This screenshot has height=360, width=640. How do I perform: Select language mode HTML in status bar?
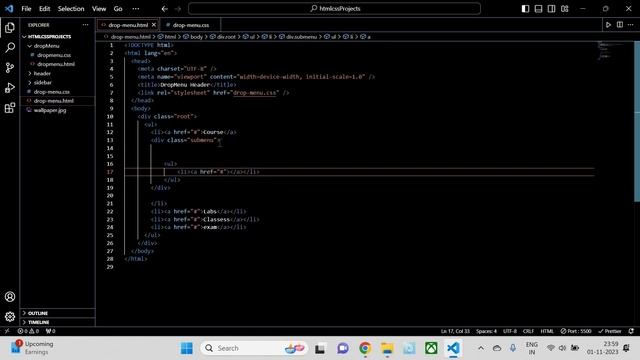tap(547, 331)
